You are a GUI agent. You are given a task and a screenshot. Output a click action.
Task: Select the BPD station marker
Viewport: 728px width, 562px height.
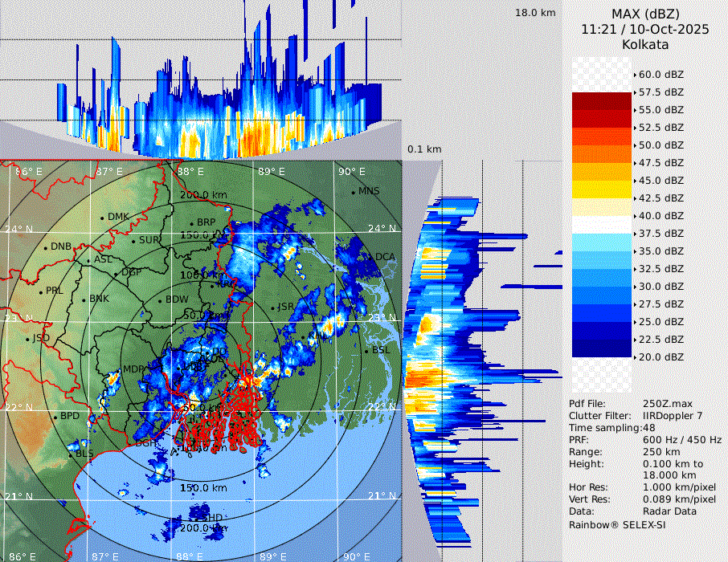tap(56, 417)
